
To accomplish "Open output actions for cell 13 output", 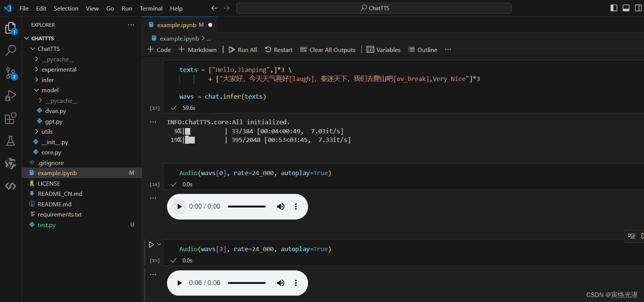I will point(153,122).
